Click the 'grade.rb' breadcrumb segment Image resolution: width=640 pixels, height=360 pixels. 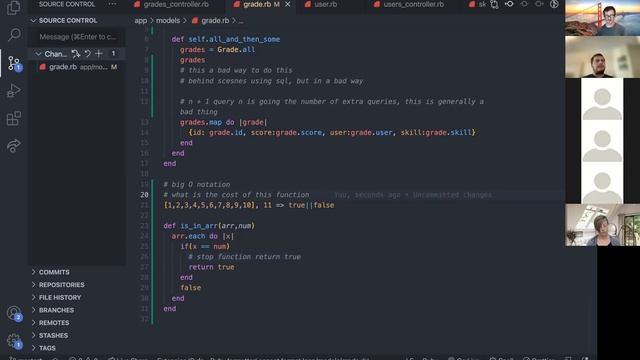[x=215, y=20]
